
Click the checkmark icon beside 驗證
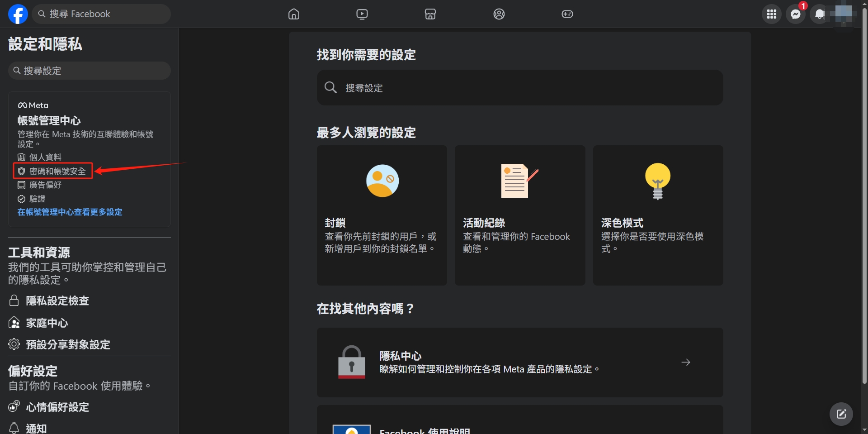point(21,199)
